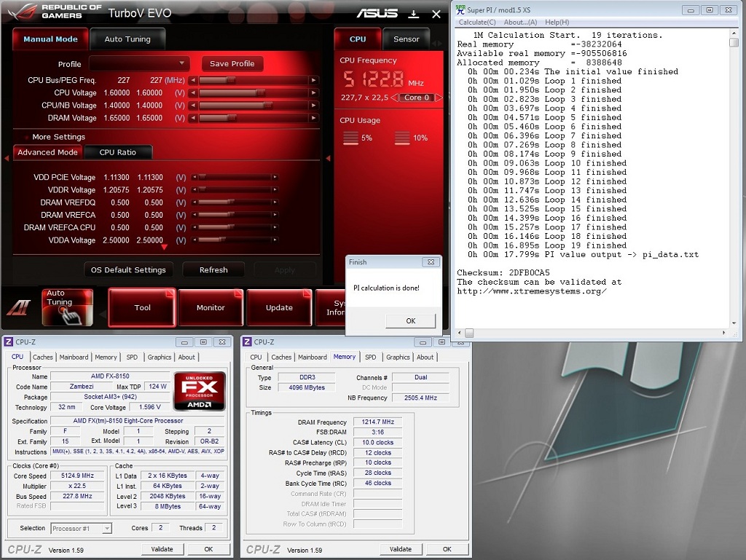Decrease CPU Voltage with left arrow

coord(193,92)
